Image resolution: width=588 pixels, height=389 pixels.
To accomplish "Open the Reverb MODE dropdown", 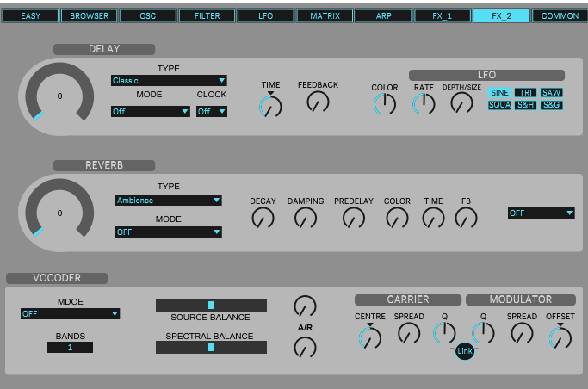I will (x=169, y=232).
